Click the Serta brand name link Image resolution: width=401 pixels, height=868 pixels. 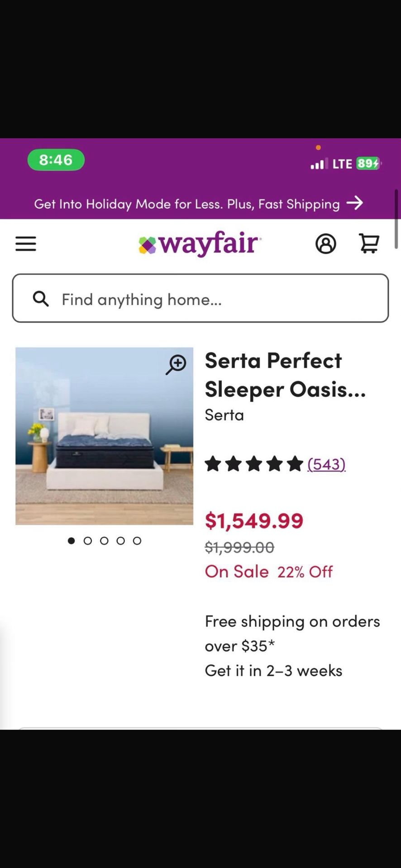pyautogui.click(x=224, y=415)
